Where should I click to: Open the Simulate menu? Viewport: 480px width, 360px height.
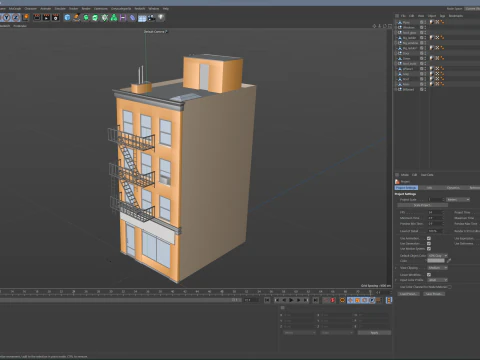[60, 9]
